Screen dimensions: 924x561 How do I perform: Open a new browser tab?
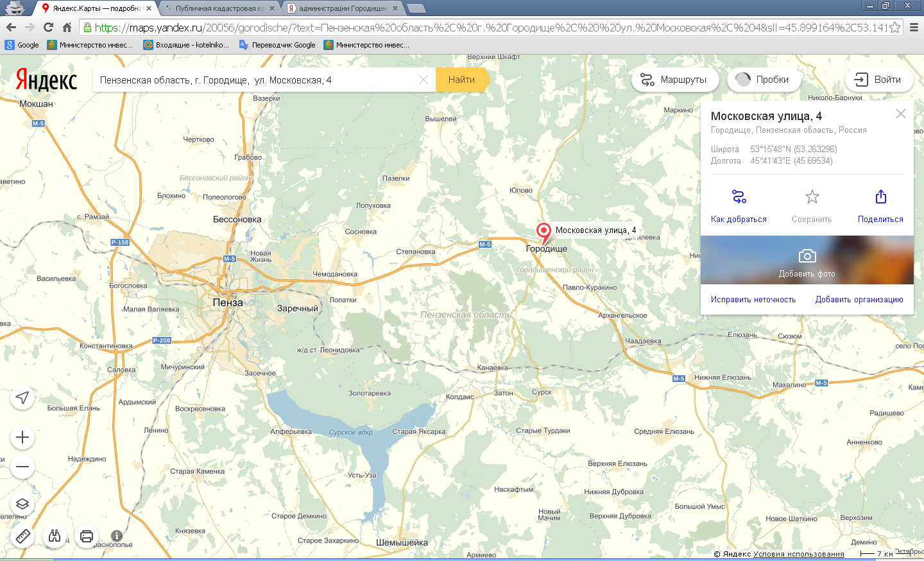point(416,8)
